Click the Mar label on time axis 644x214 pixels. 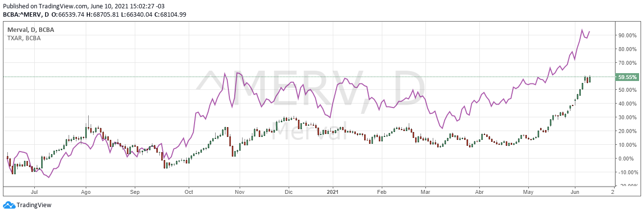[426, 192]
